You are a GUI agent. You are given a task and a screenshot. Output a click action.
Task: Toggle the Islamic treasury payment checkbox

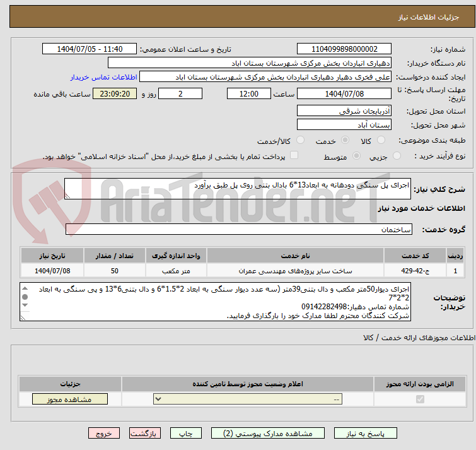(x=294, y=156)
